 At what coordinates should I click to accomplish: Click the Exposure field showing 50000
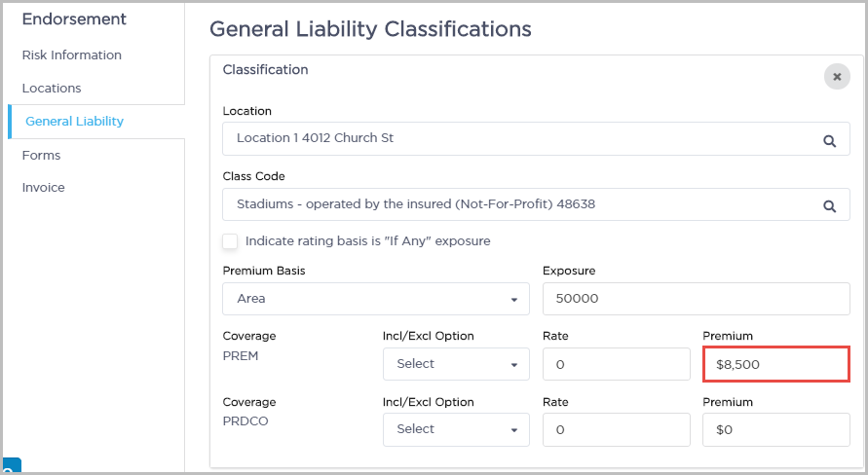[696, 299]
